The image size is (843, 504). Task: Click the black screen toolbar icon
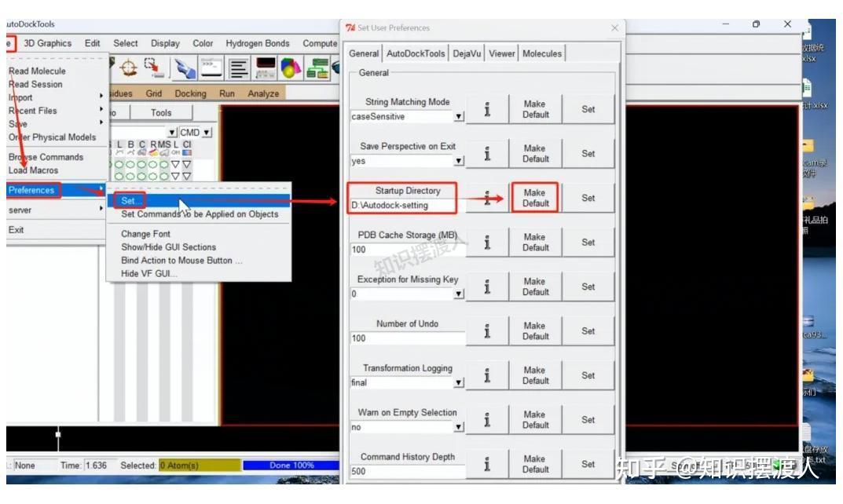point(266,68)
